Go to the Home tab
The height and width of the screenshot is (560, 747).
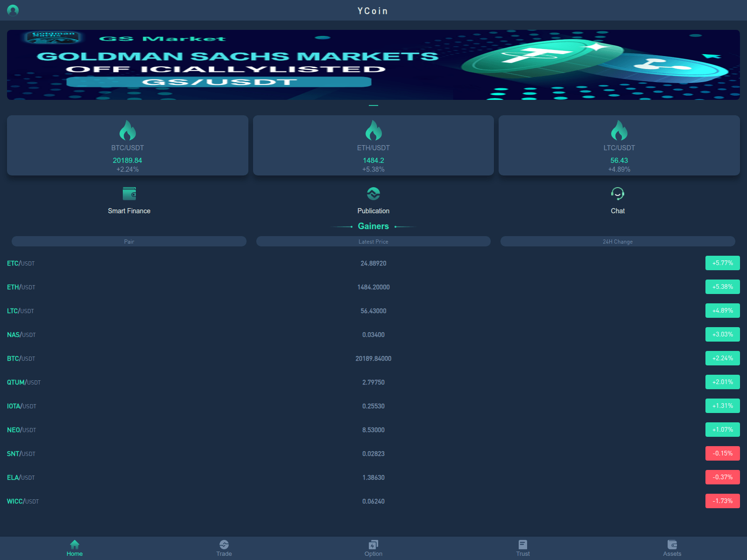click(75, 548)
